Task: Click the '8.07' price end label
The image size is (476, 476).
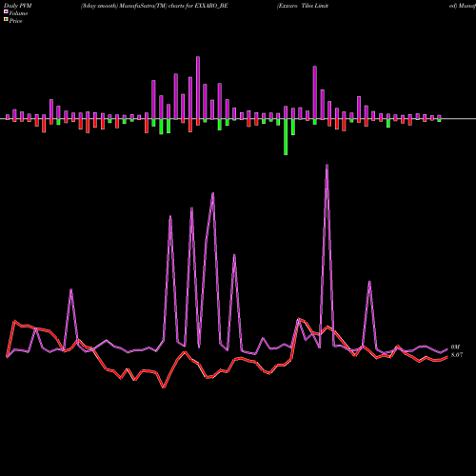Action: [x=457, y=355]
